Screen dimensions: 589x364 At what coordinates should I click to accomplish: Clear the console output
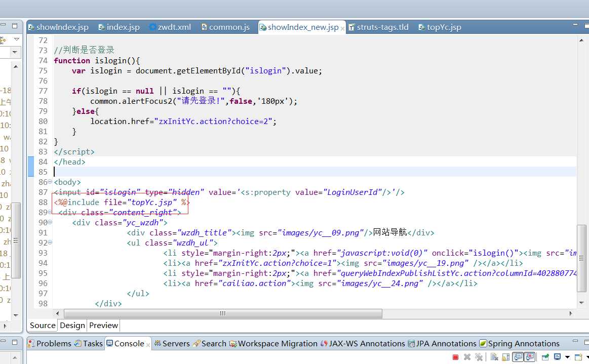(494, 357)
